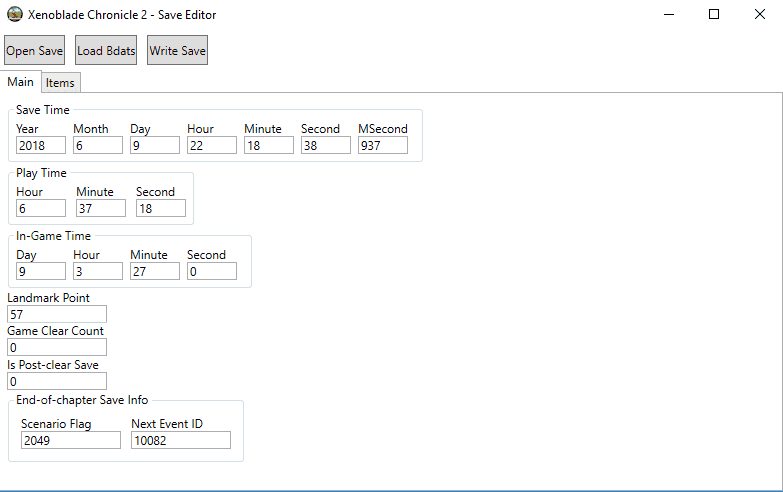Click the window title text

[122, 15]
